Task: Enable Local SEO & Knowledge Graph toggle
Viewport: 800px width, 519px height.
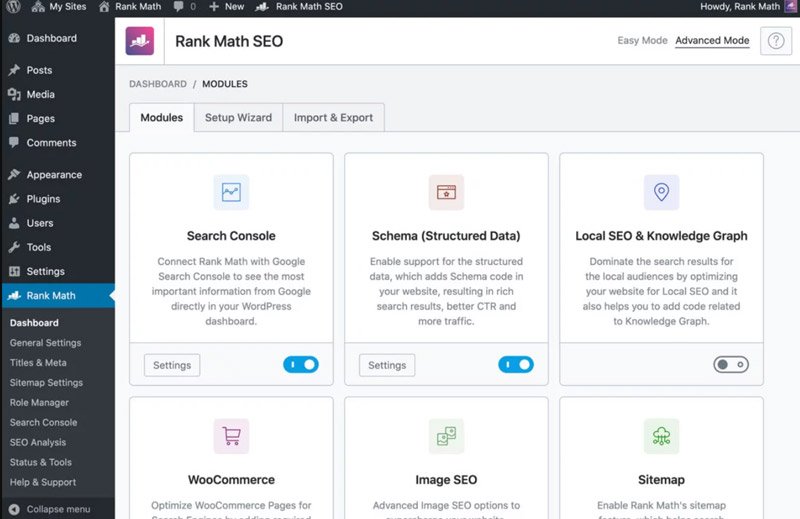Action: pyautogui.click(x=731, y=364)
